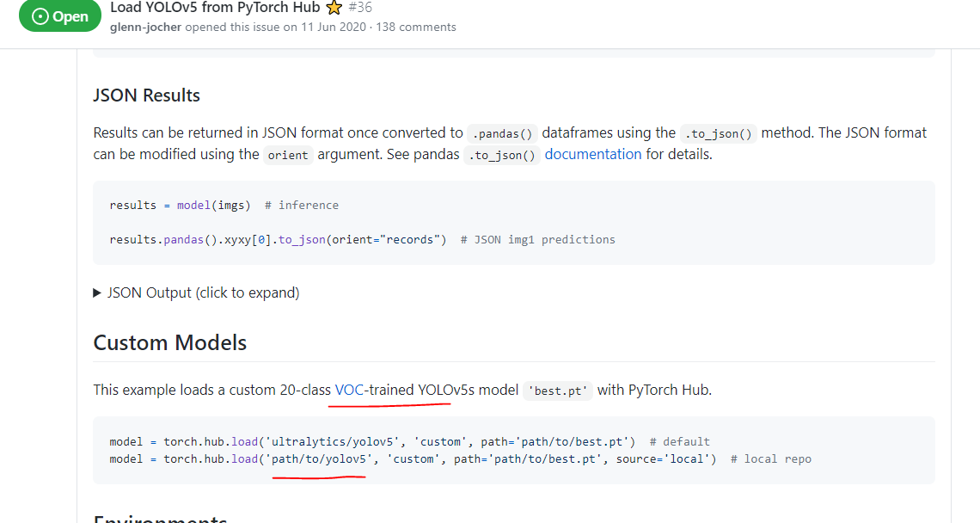Click the JSON Results heading
Viewport: 980px width, 523px height.
tap(146, 95)
